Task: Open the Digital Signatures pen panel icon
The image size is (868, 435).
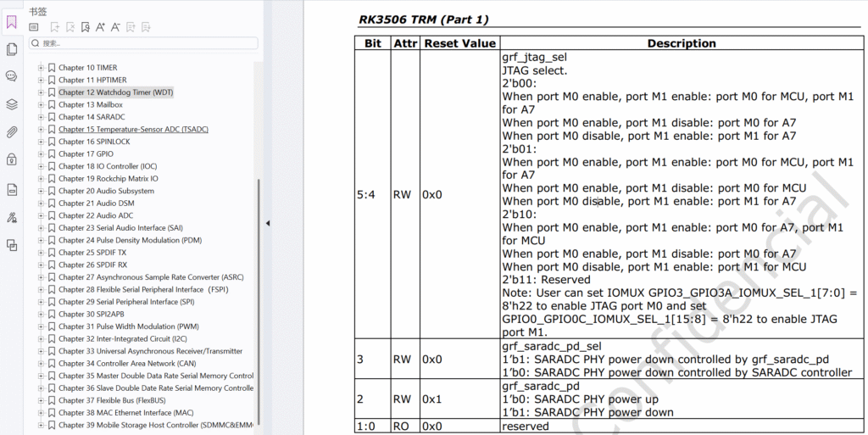Action: (x=12, y=217)
